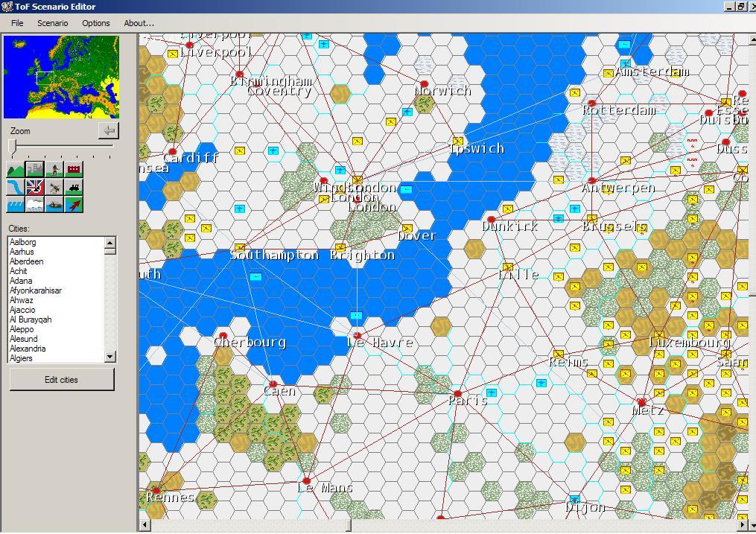Select the sea waves tool icon
Screen dimensions: 756x534
(x=16, y=204)
